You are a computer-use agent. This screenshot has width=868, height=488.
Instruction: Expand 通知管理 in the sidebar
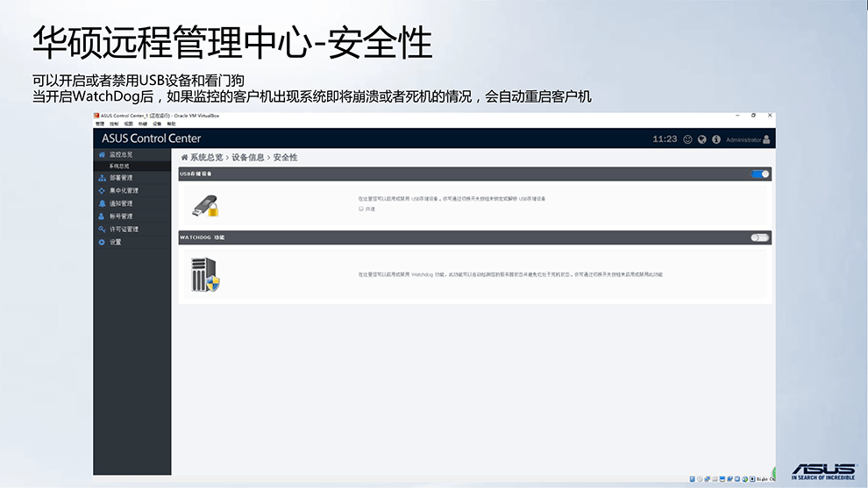click(x=132, y=203)
